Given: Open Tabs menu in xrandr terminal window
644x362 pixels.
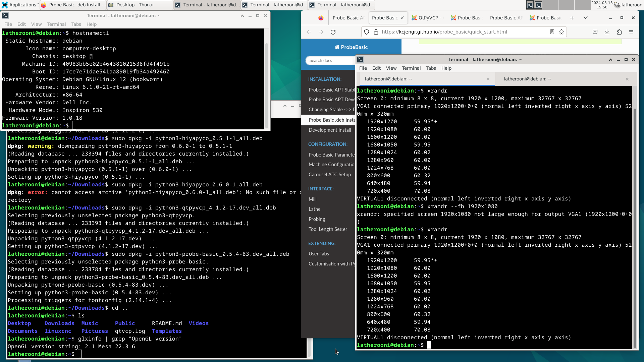Looking at the screenshot, I should [x=431, y=68].
